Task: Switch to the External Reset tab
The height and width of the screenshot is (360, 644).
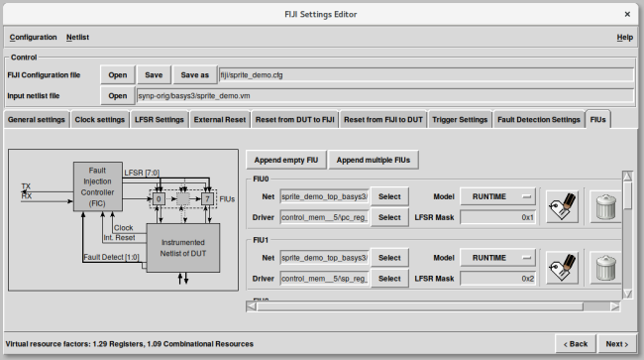Action: click(x=220, y=120)
